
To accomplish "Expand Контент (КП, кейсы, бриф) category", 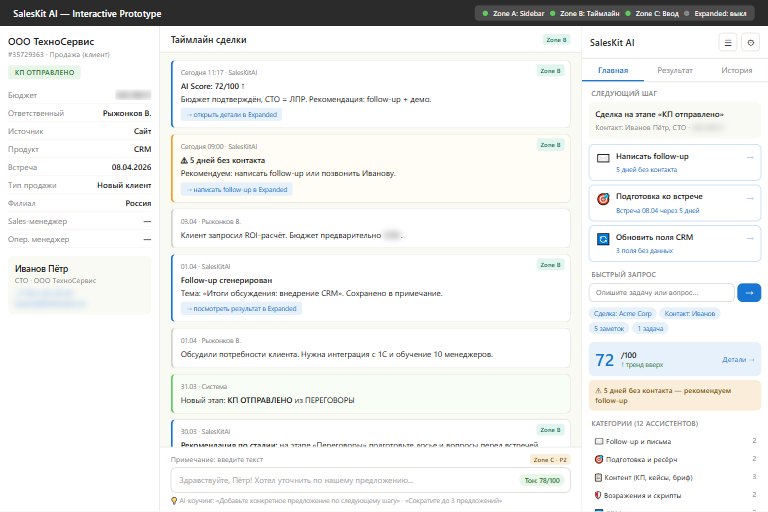I will pyautogui.click(x=674, y=477).
